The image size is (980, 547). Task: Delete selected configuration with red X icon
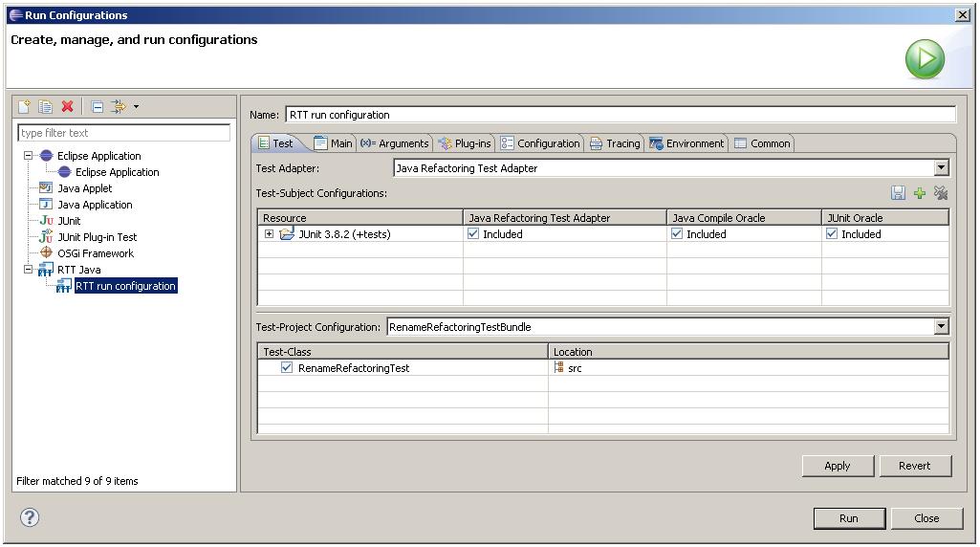point(67,106)
